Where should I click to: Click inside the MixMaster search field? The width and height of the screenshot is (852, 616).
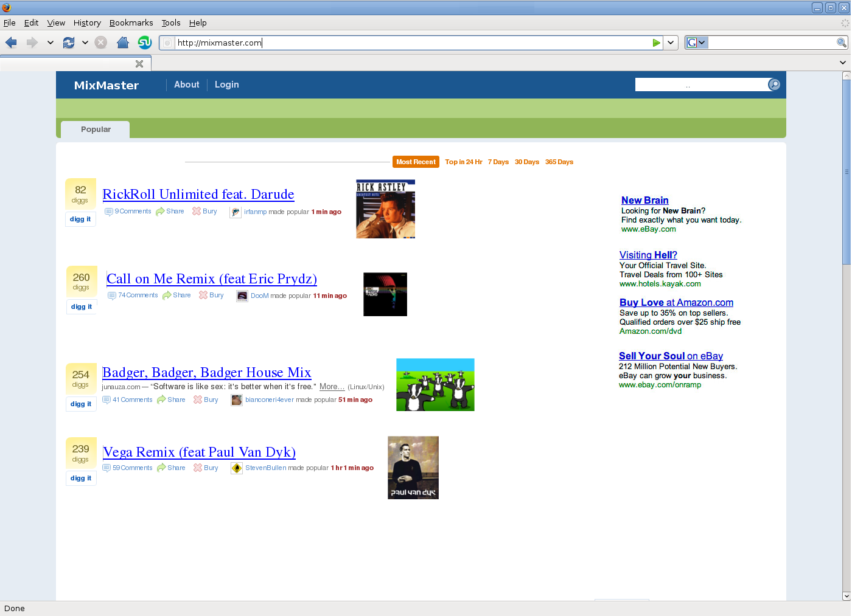coord(701,85)
